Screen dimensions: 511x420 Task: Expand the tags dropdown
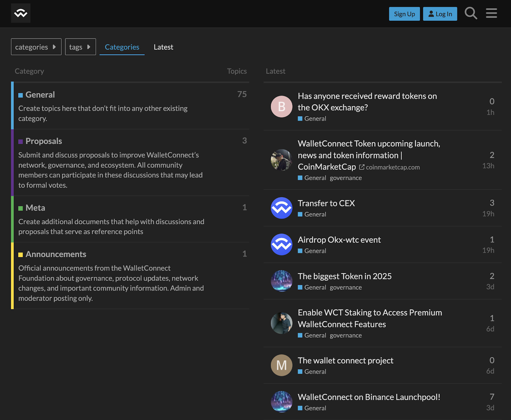pos(80,47)
